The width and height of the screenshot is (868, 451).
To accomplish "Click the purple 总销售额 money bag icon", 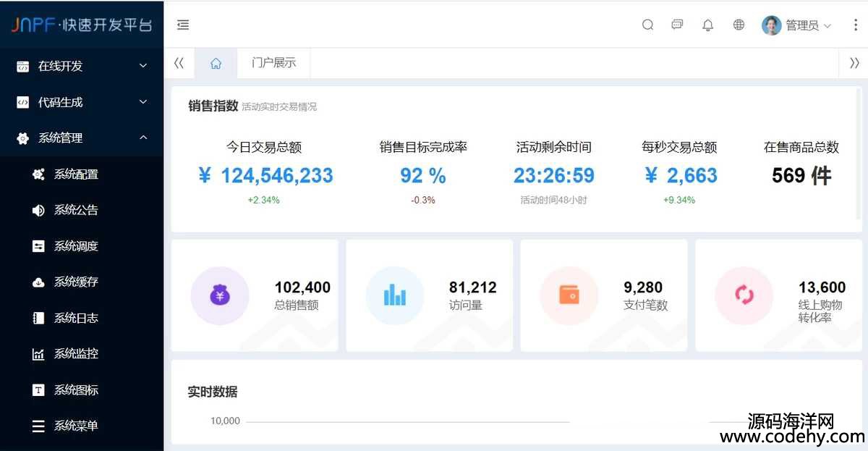I will pos(219,295).
